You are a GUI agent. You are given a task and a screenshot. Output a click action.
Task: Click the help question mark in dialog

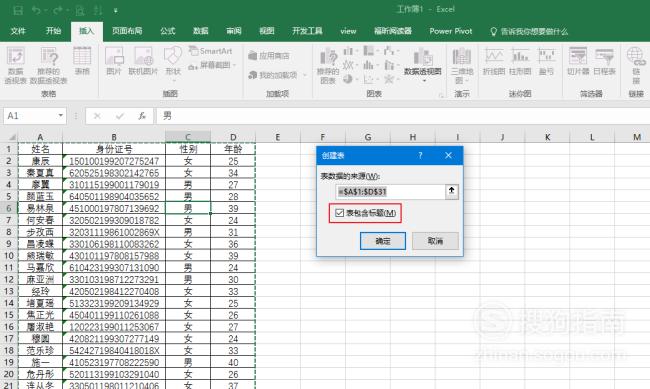tap(420, 156)
